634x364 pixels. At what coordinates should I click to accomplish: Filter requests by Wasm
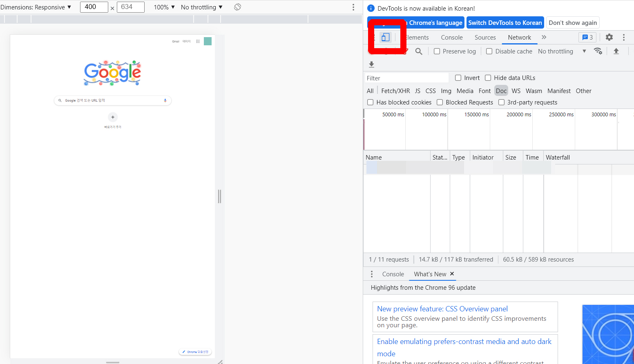coord(534,91)
